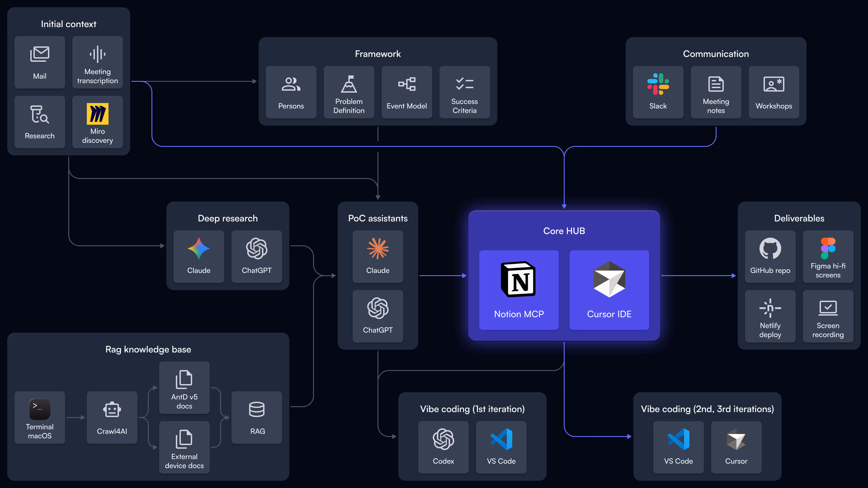The image size is (868, 488).
Task: Click the GitHub repo octocat icon
Action: tap(770, 249)
